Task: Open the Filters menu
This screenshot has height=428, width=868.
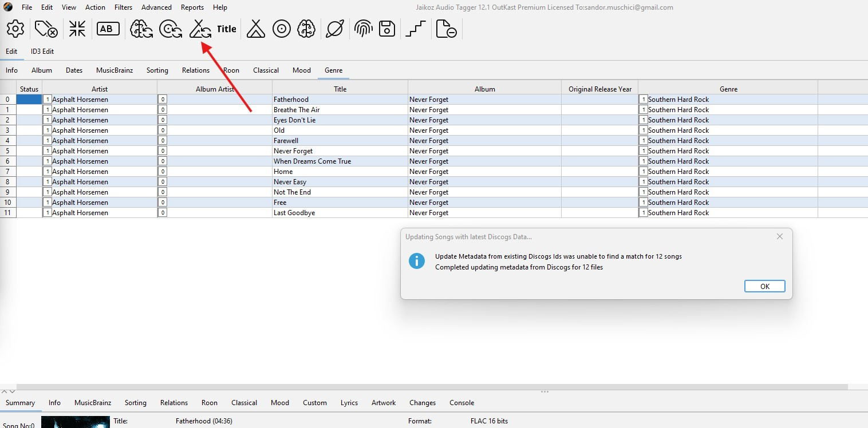Action: (123, 7)
